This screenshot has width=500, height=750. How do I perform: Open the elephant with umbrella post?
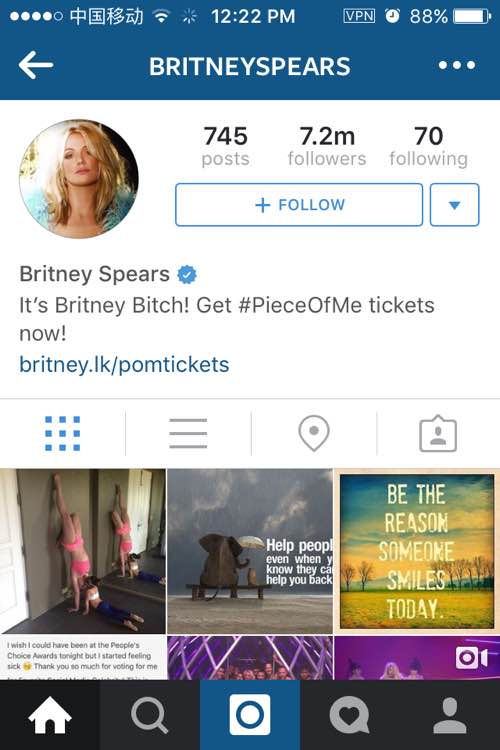pos(250,551)
